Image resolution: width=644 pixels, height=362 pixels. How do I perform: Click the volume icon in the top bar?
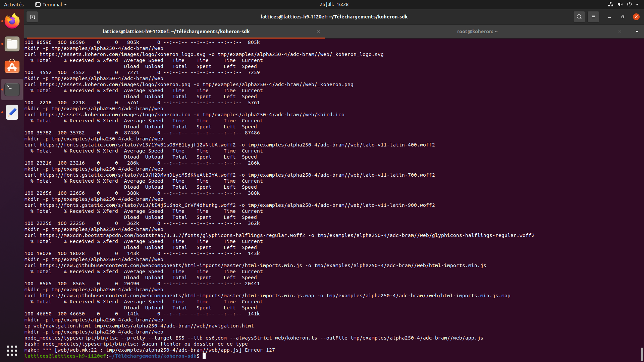pos(620,4)
